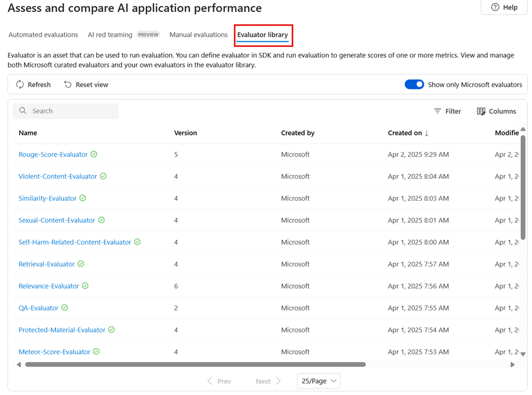
Task: Focus the Search input field
Action: [66, 111]
